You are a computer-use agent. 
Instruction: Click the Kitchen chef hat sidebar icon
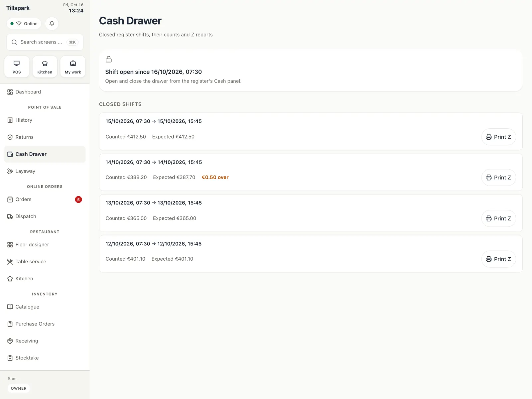pyautogui.click(x=10, y=279)
